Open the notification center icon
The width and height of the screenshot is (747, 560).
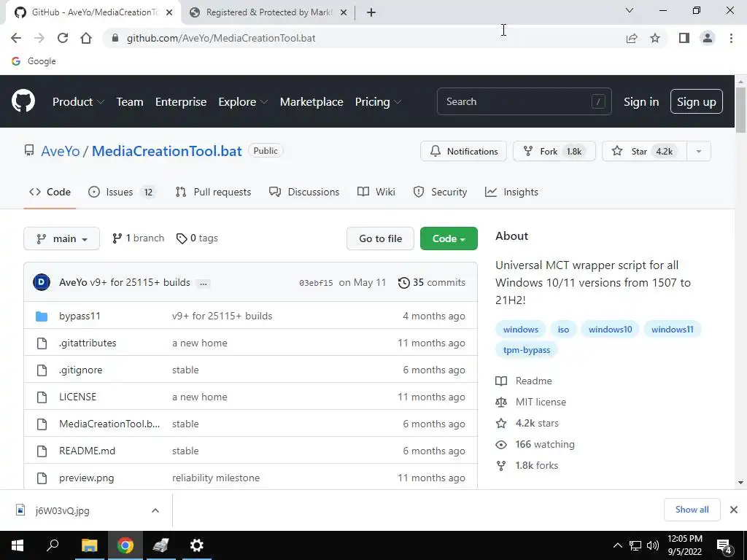coord(724,545)
